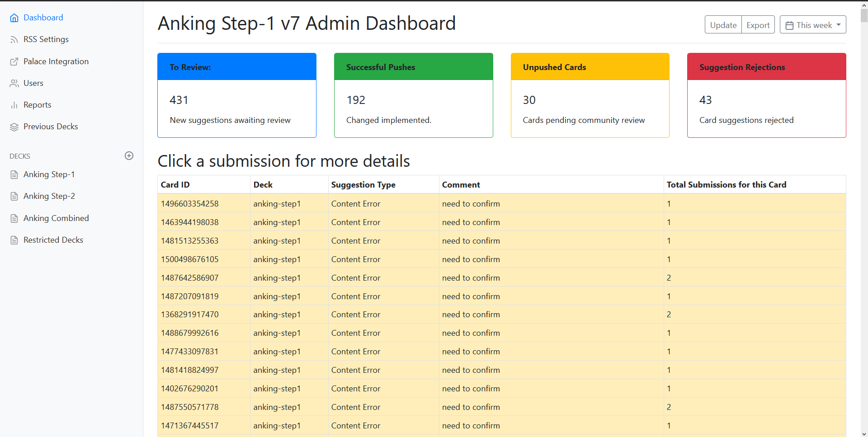Viewport: 868px width, 437px height.
Task: Open the Suggestion Rejections card
Action: (x=767, y=95)
